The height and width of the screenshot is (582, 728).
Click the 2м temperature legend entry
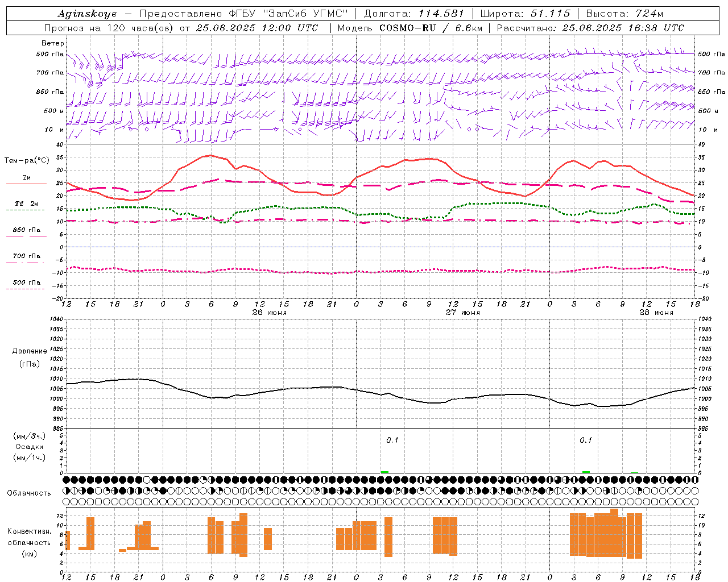point(27,177)
